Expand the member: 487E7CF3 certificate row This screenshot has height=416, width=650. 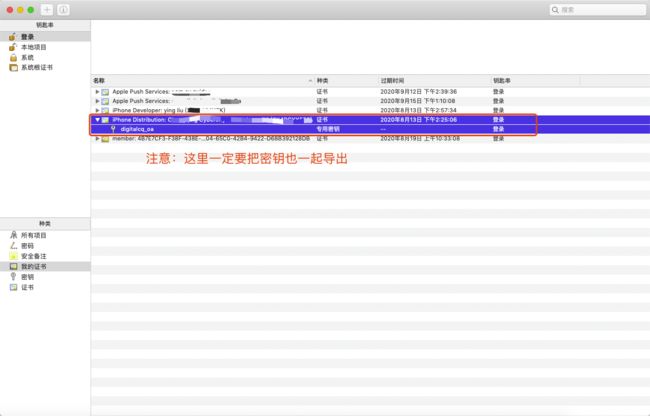point(97,138)
